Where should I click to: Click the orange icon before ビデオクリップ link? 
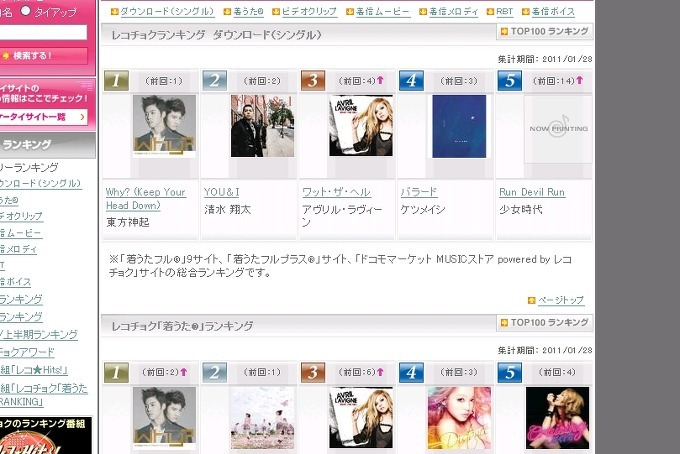pyautogui.click(x=276, y=12)
